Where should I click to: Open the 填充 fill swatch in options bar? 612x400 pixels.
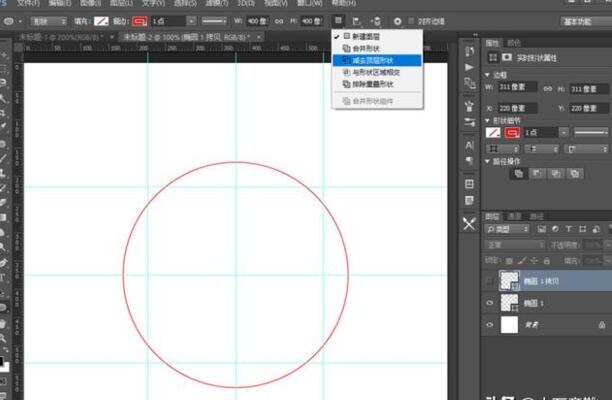click(101, 21)
